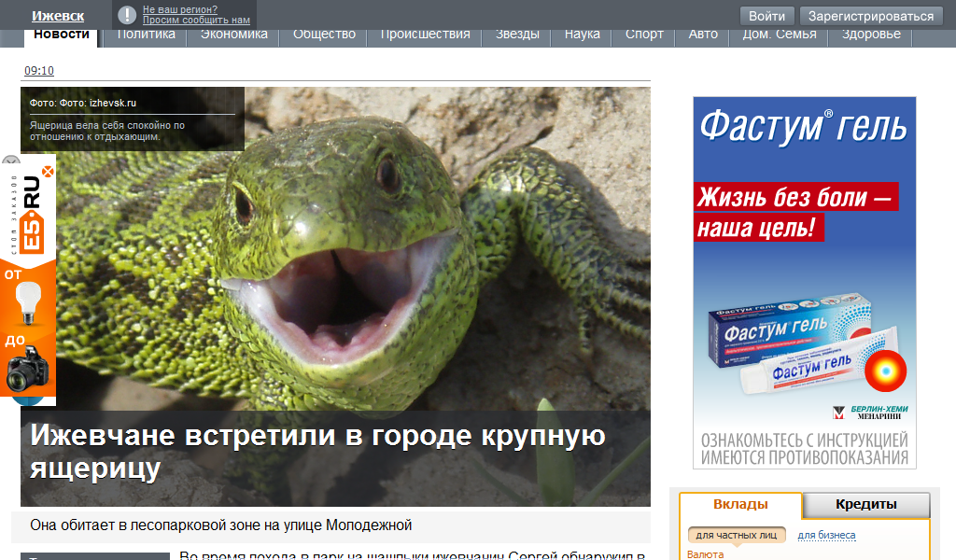This screenshot has width=956, height=560.
Task: Click the Berlin-Chemie Menarini logo
Action: click(x=869, y=413)
